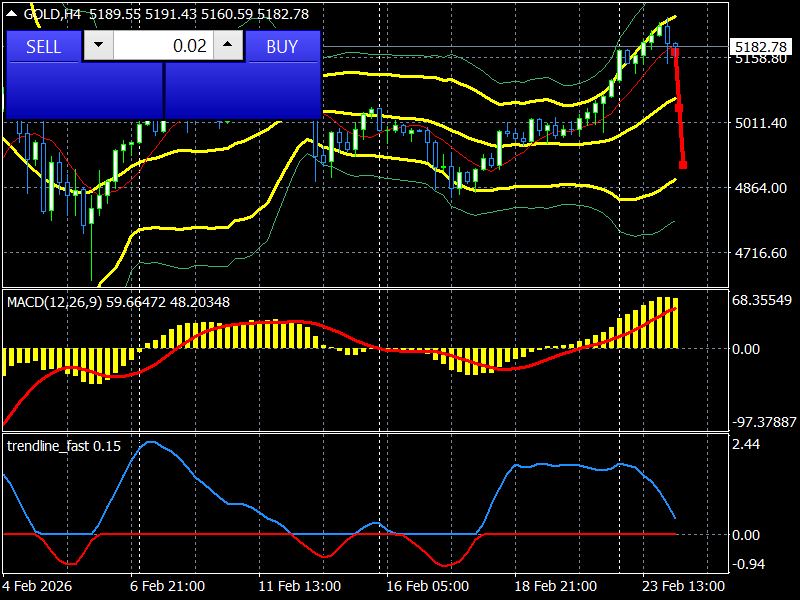This screenshot has height=600, width=800.
Task: Select the GOLD,H4 chart title text
Action: (52, 14)
